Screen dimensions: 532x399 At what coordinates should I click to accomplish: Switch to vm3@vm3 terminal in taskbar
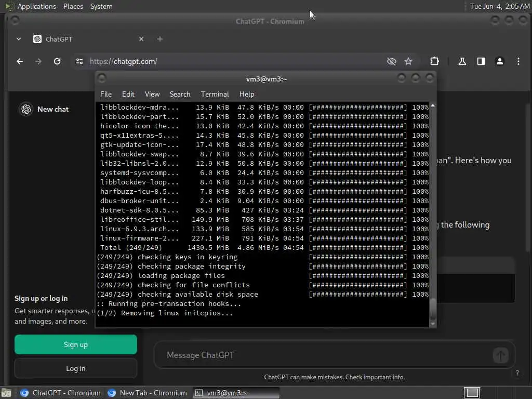point(236,393)
